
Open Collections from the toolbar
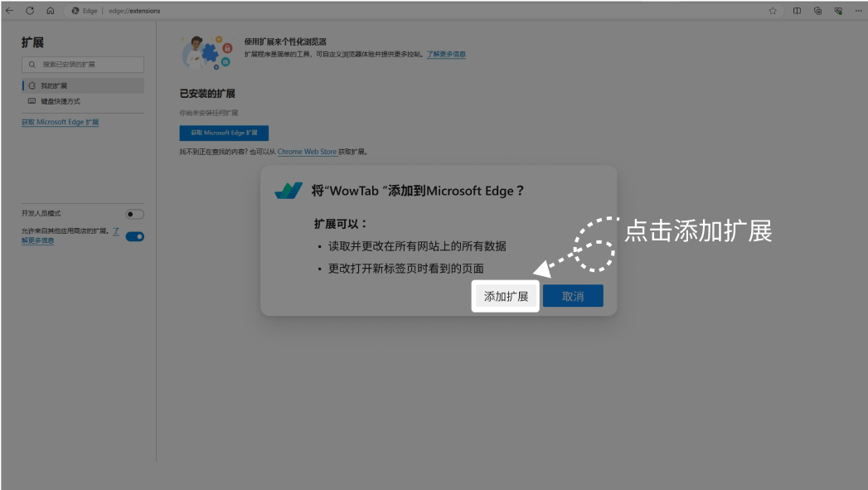click(818, 12)
